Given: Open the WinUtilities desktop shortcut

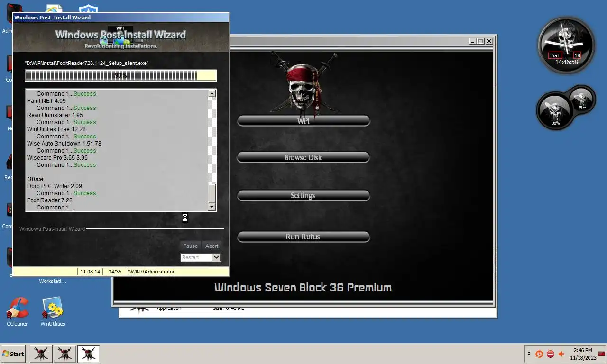Looking at the screenshot, I should click(x=53, y=311).
